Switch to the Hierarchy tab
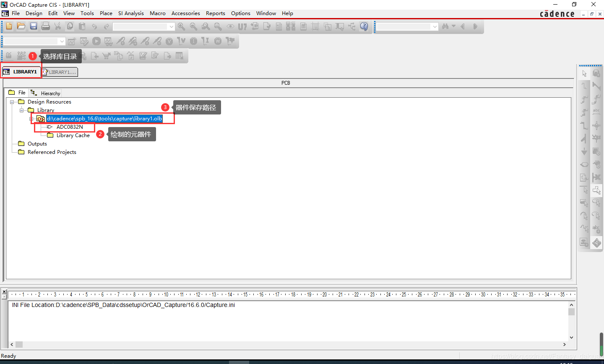Image resolution: width=604 pixels, height=364 pixels. pos(46,93)
